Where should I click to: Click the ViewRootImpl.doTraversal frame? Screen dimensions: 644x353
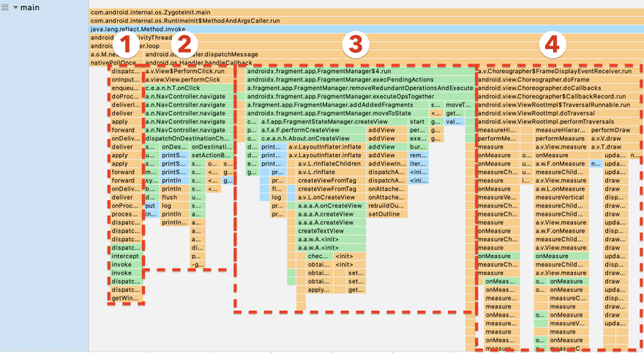[558, 113]
